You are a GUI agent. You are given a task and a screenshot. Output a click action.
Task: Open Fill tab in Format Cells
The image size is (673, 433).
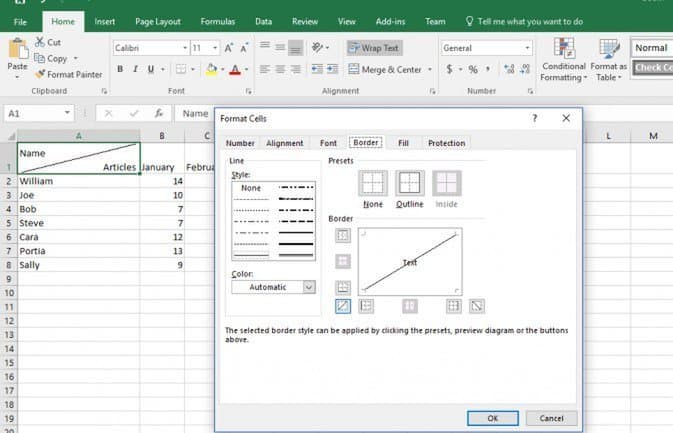403,143
